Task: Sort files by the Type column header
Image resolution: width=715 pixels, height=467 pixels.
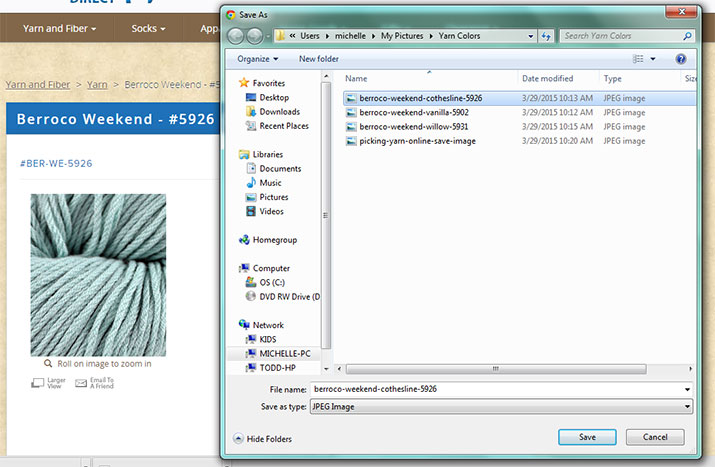Action: pyautogui.click(x=612, y=78)
